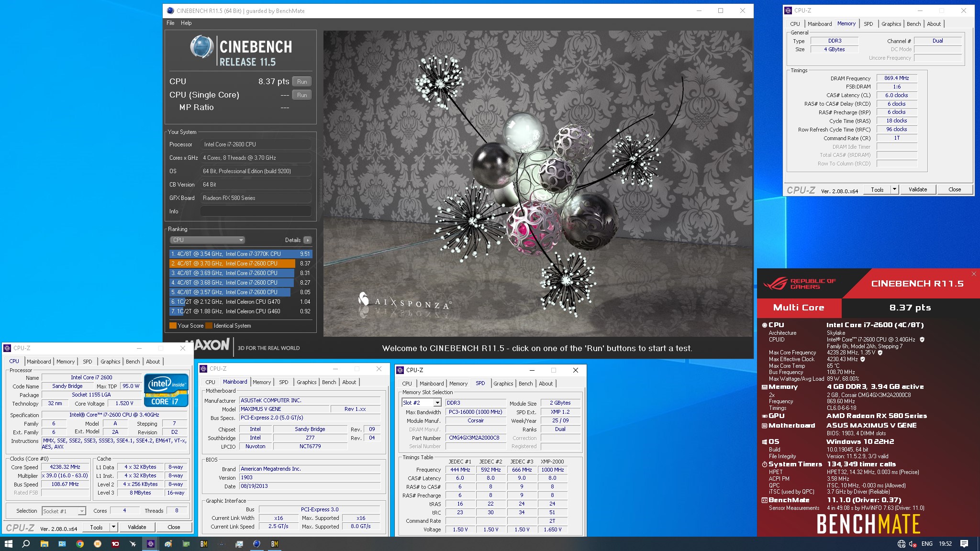Click ENG language indicator in tray

927,544
